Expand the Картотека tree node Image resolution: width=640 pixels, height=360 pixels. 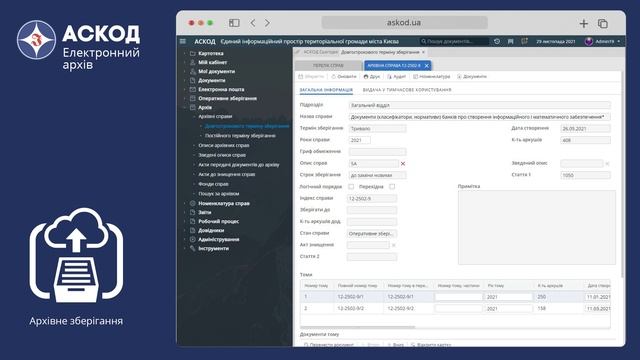point(184,53)
